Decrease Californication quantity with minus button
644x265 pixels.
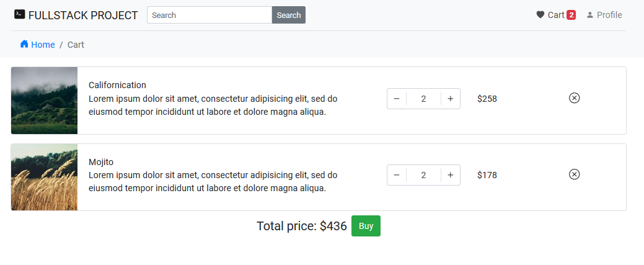(x=397, y=99)
